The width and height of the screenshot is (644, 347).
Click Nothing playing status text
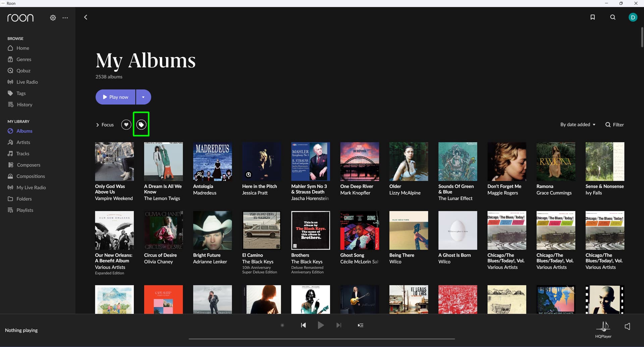21,330
